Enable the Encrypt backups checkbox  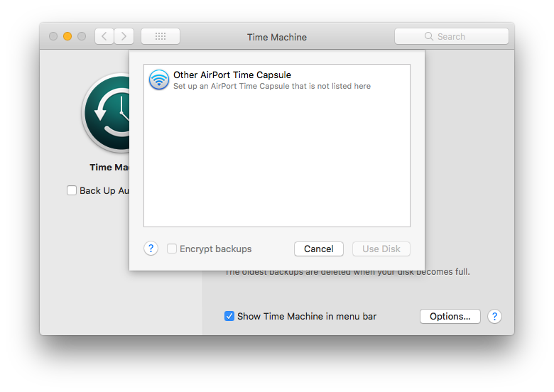(172, 249)
